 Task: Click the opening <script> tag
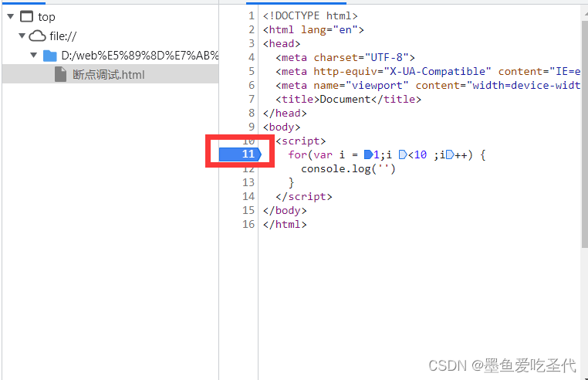tap(301, 141)
